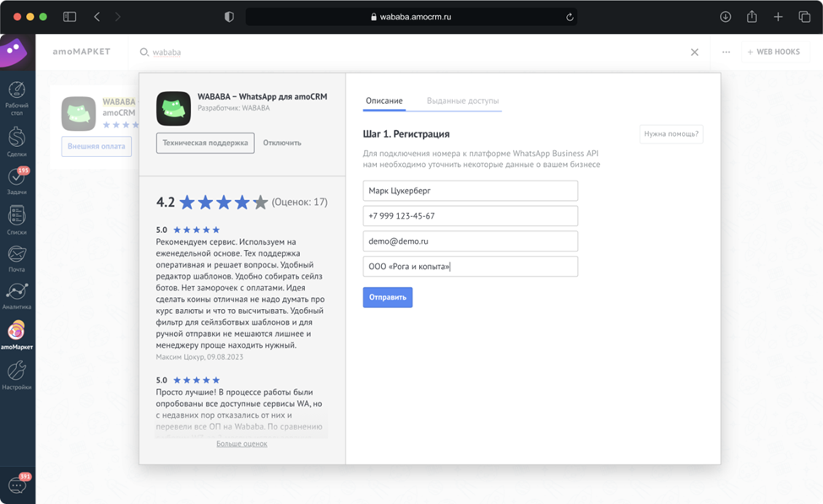
Task: Click the Разработчик: WABABA text
Action: point(233,108)
